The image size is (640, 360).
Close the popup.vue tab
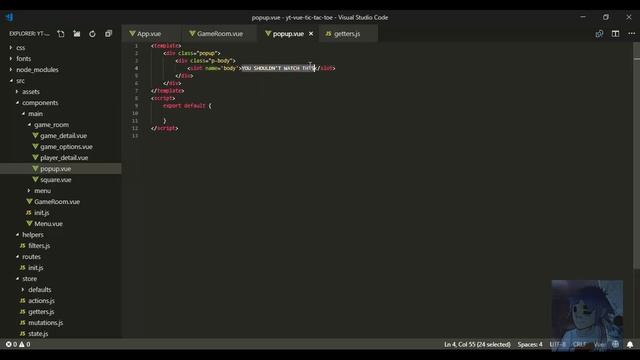[x=311, y=34]
